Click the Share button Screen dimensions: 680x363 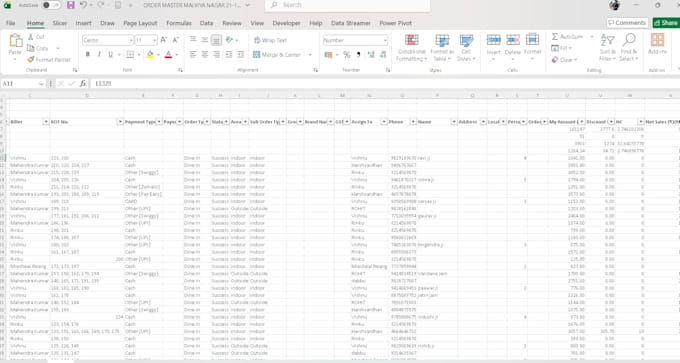click(x=666, y=23)
